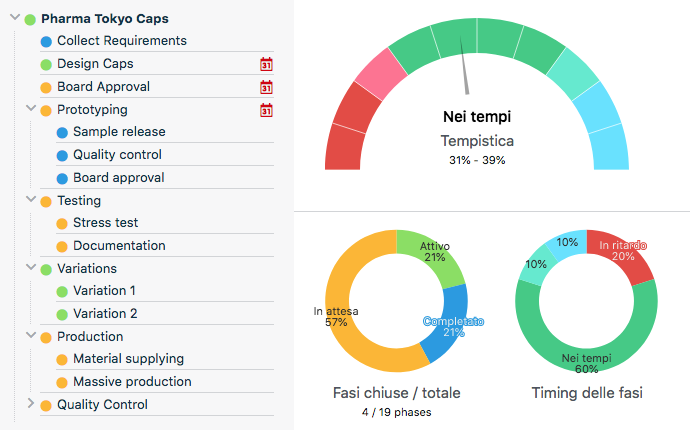
Task: Click calendar icon on Board Approval row
Action: 266,87
